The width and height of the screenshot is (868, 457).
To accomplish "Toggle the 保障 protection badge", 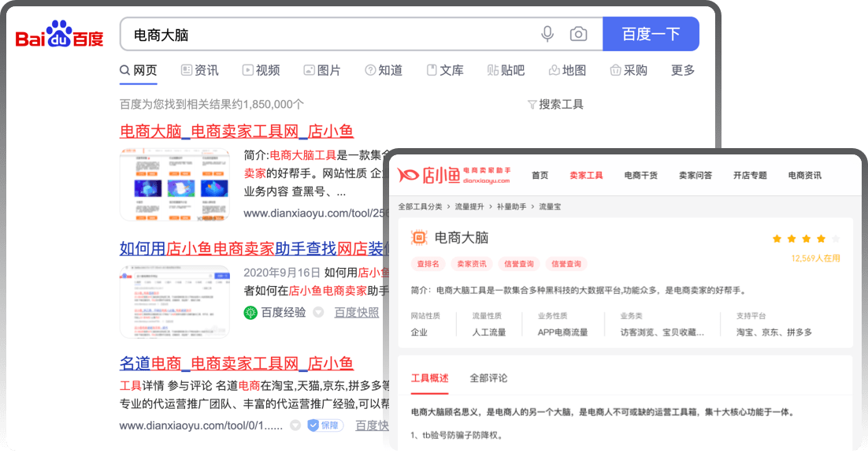I will tap(325, 424).
